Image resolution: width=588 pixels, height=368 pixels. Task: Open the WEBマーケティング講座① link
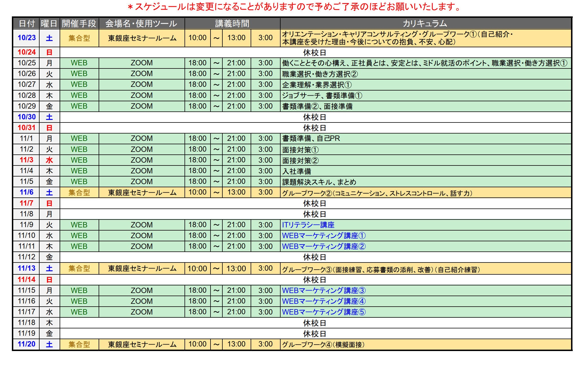324,236
